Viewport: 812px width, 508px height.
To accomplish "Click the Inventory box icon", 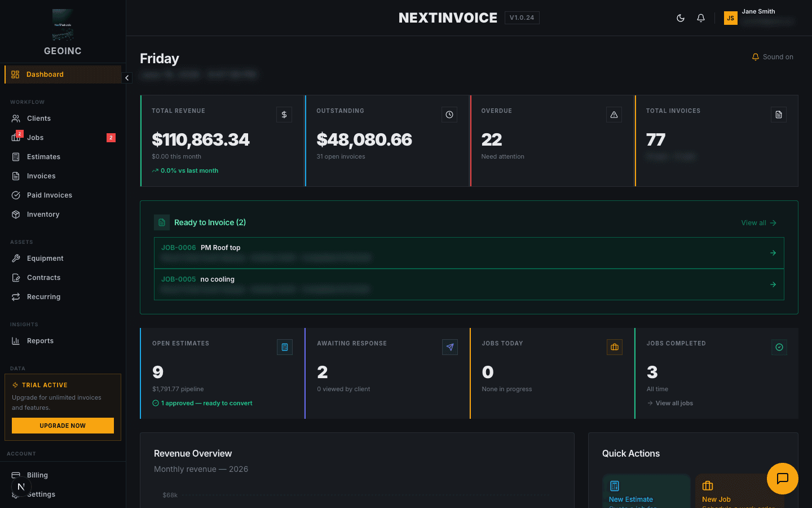I will coord(16,214).
